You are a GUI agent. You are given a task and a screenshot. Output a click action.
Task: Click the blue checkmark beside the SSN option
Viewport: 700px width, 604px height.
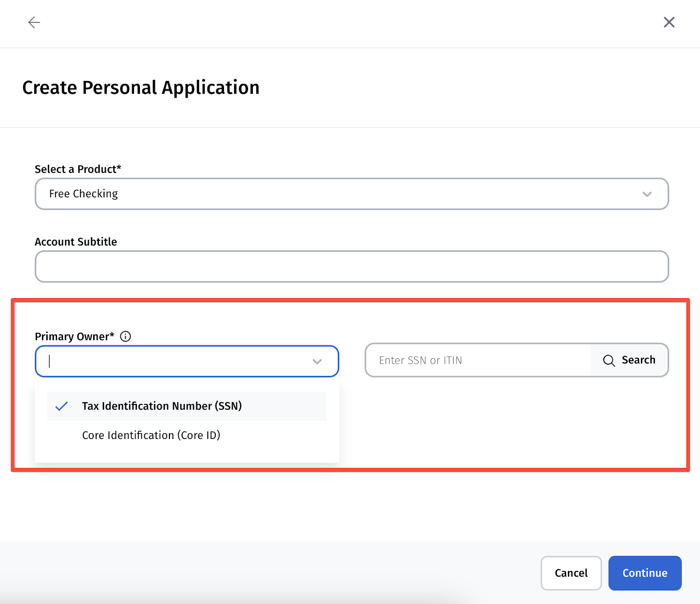tap(62, 406)
